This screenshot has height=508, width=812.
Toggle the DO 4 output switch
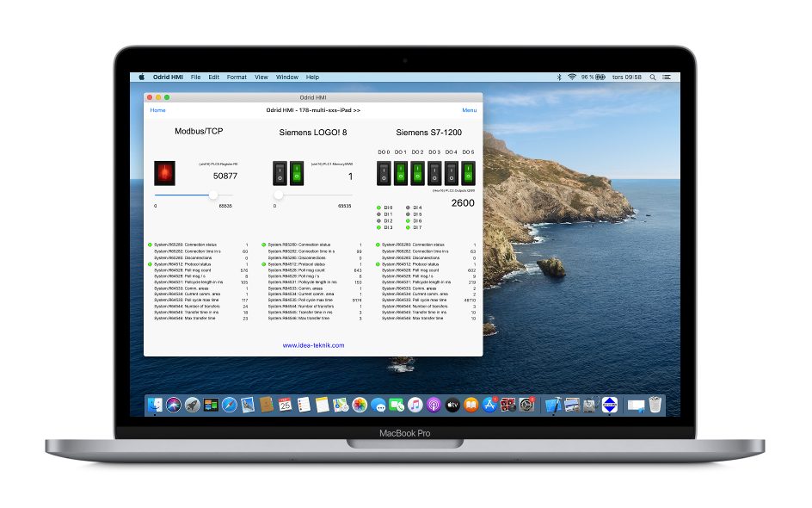pyautogui.click(x=452, y=174)
